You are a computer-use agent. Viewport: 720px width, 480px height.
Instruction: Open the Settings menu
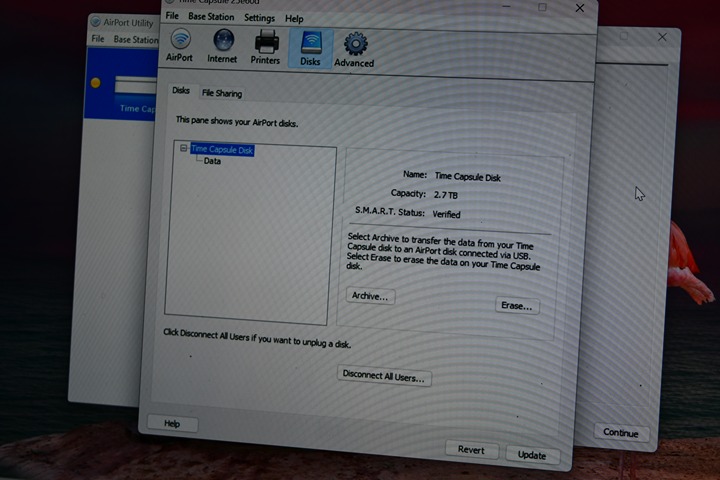pyautogui.click(x=259, y=18)
